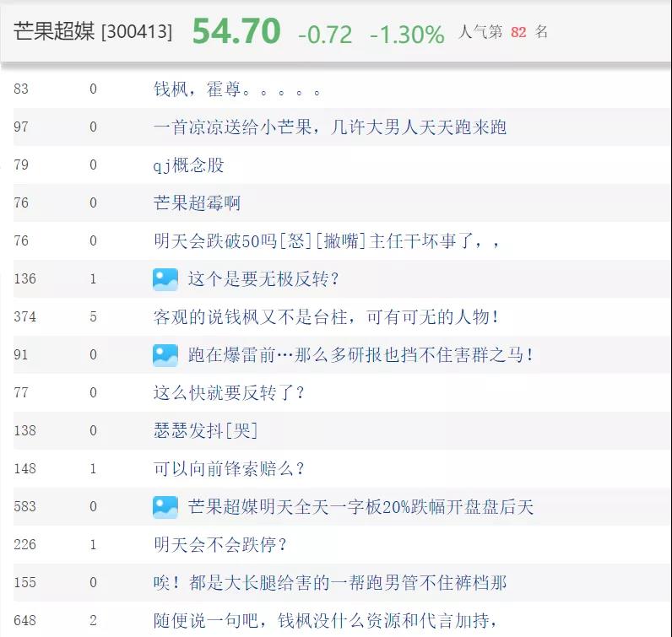Screen dimensions: 672x637
Task: Click stock code [300413] in header
Action: (x=136, y=32)
